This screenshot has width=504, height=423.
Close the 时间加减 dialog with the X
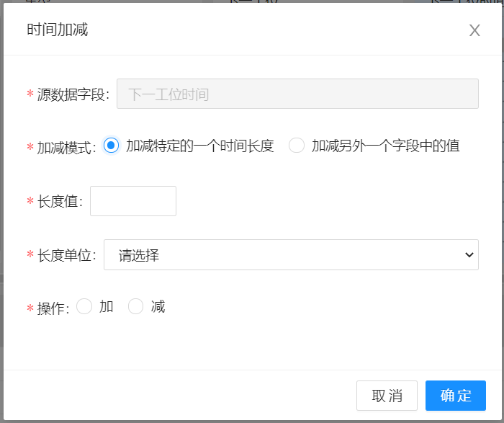[x=474, y=30]
